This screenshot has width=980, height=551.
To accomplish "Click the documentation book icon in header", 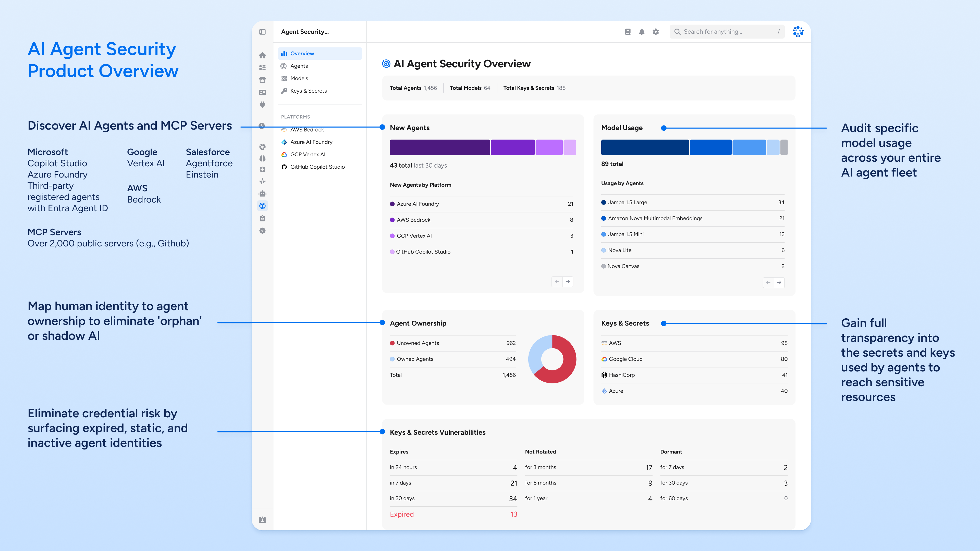I will (x=628, y=32).
